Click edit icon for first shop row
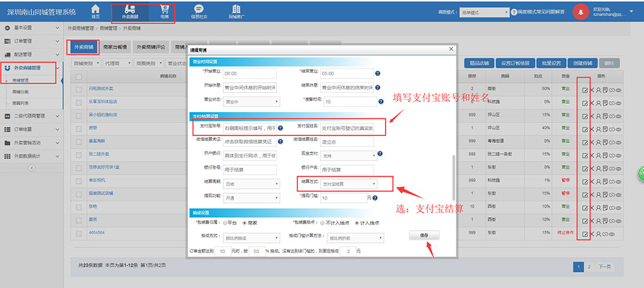 coord(585,88)
